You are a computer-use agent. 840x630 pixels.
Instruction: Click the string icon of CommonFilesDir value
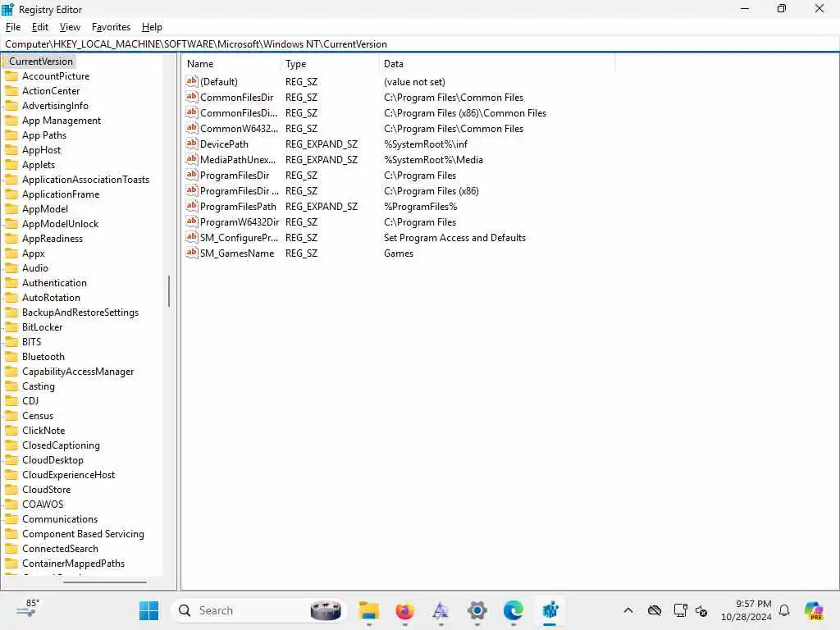(x=192, y=97)
